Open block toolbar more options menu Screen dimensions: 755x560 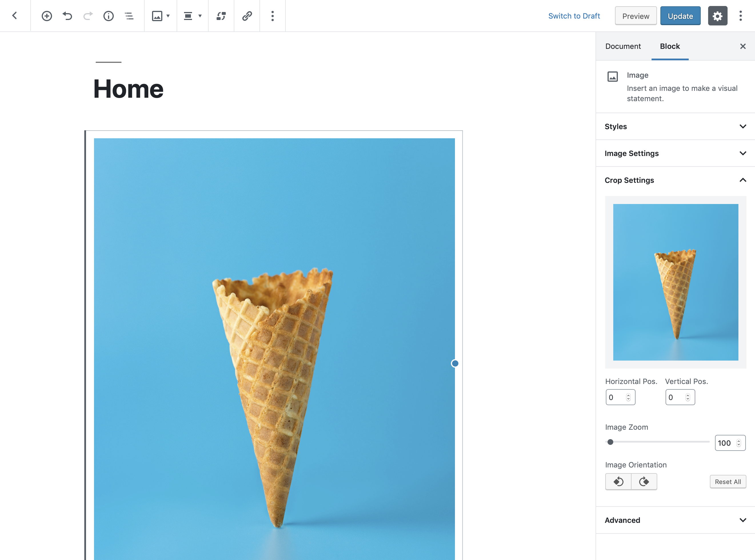(273, 16)
